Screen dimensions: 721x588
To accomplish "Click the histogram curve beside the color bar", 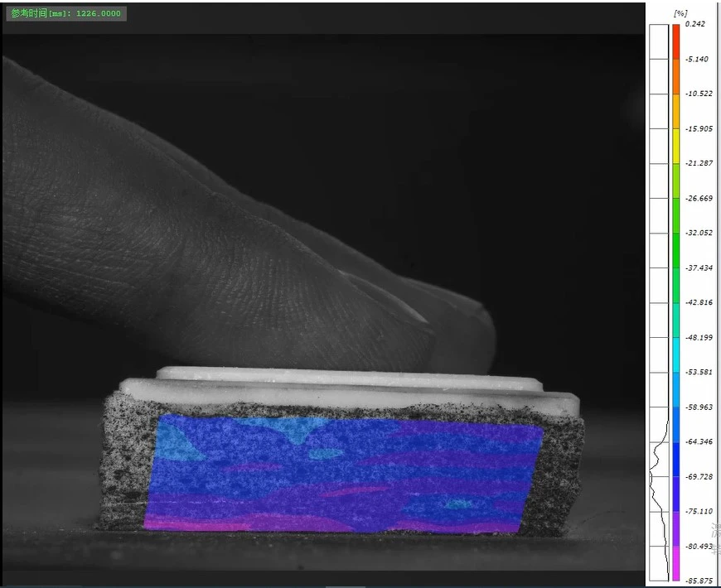I will point(659,499).
